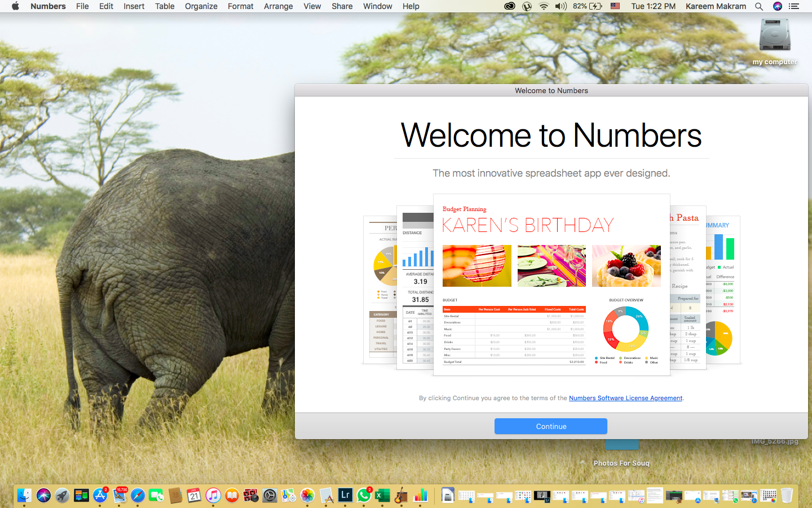Open the Share menu
The image size is (812, 508).
pyautogui.click(x=342, y=6)
